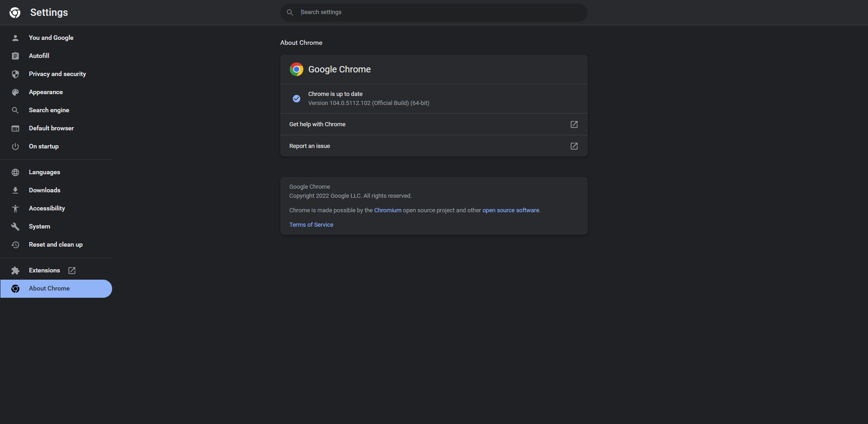This screenshot has width=868, height=424.
Task: Click the Copyright 2022 Google LLC text
Action: (350, 196)
